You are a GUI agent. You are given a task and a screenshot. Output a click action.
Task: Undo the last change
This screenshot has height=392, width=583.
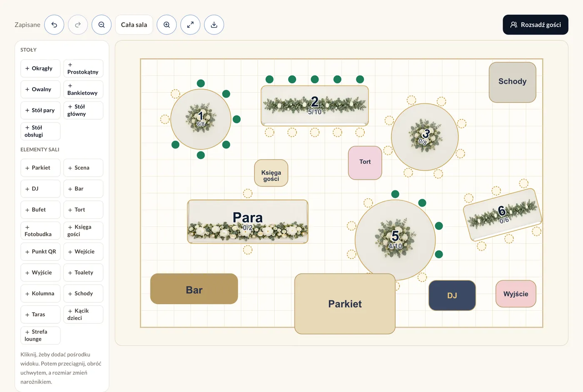(54, 25)
